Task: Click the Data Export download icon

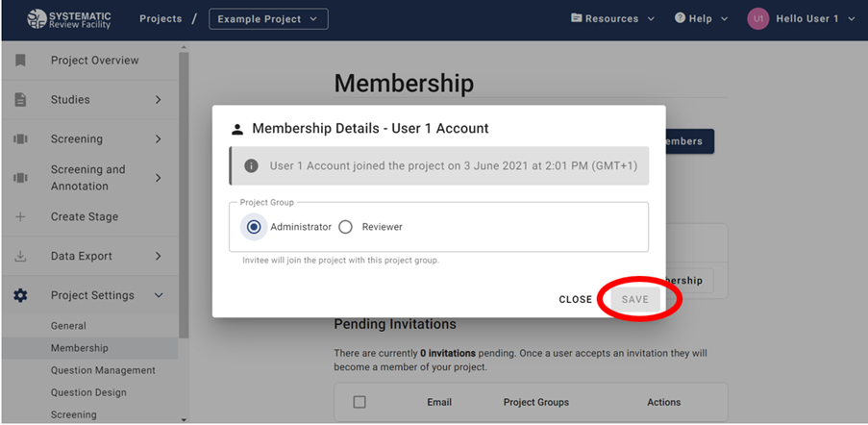Action: tap(20, 257)
